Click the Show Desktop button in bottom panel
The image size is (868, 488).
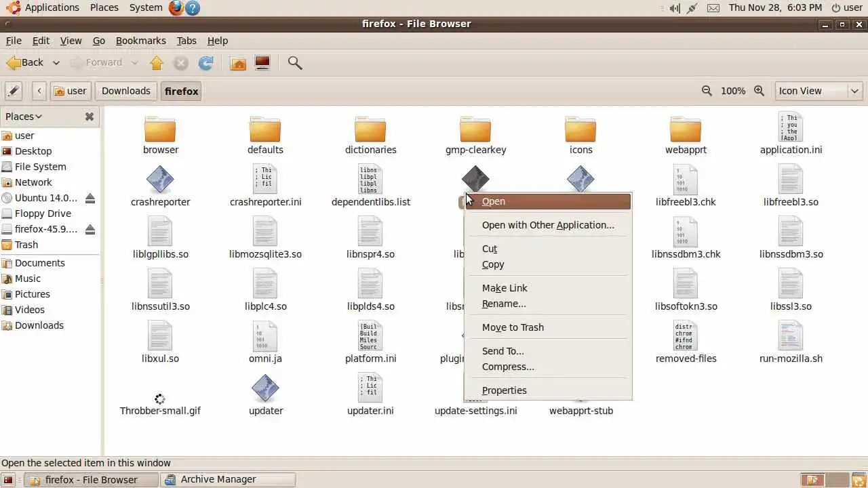(x=9, y=480)
